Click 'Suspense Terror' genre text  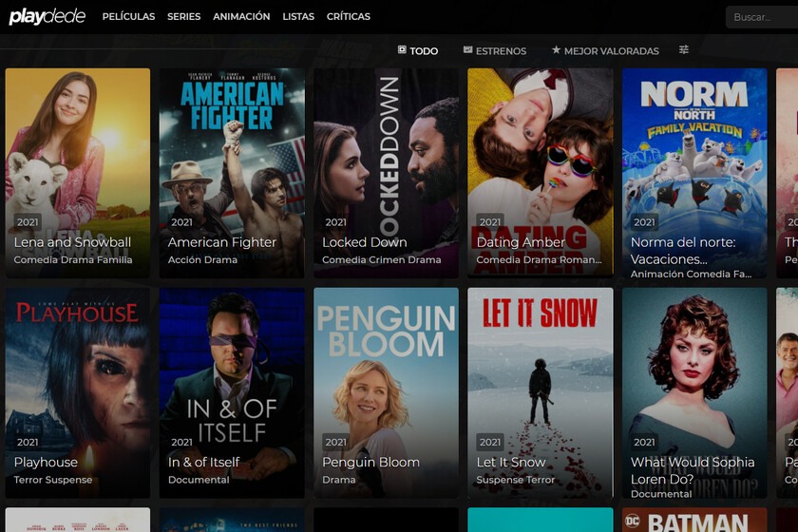(x=516, y=480)
